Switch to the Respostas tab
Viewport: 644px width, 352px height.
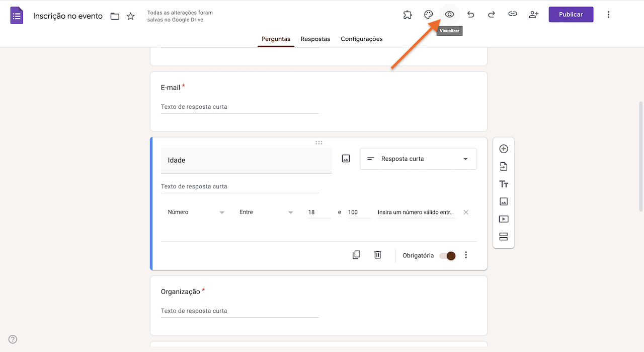point(315,39)
